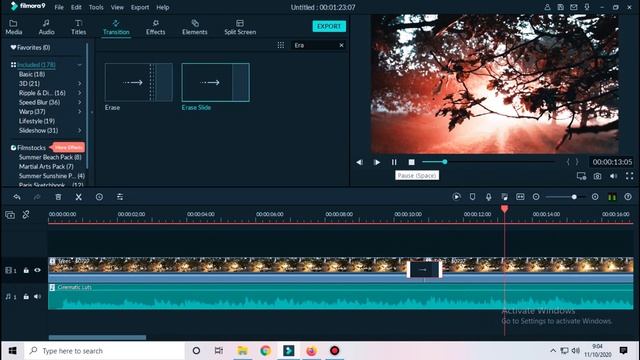Open the Export menu

click(140, 7)
